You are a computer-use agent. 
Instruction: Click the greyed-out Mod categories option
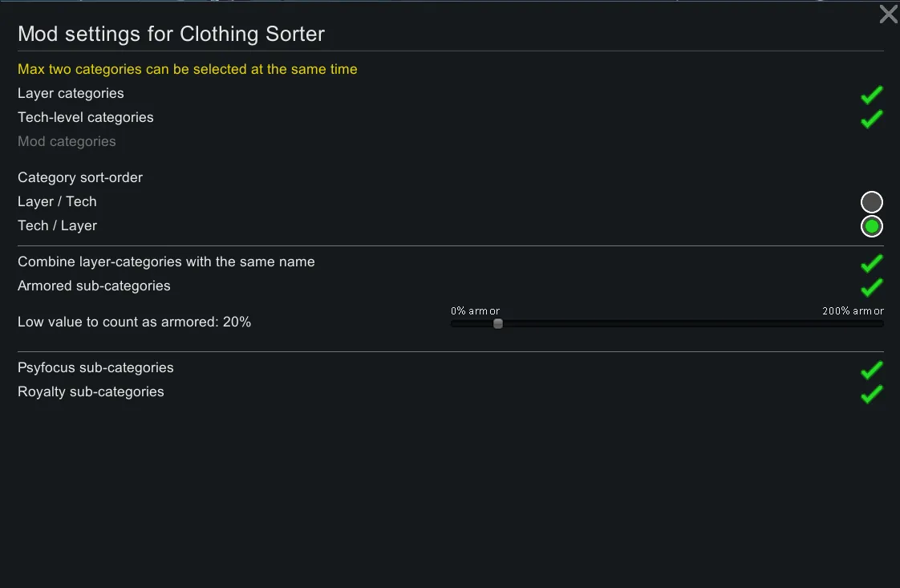[67, 142]
